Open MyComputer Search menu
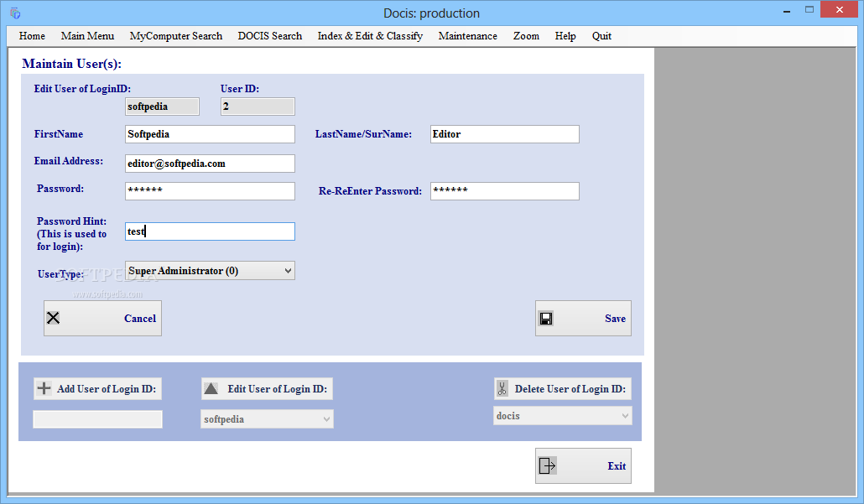The image size is (864, 504). coord(176,36)
